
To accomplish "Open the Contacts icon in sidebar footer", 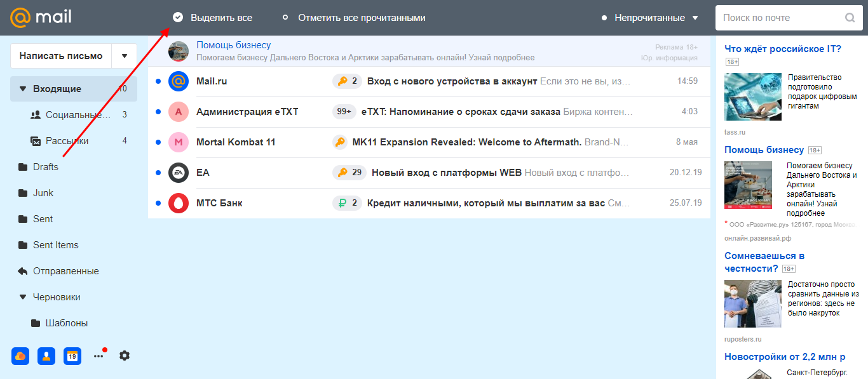I will [46, 356].
